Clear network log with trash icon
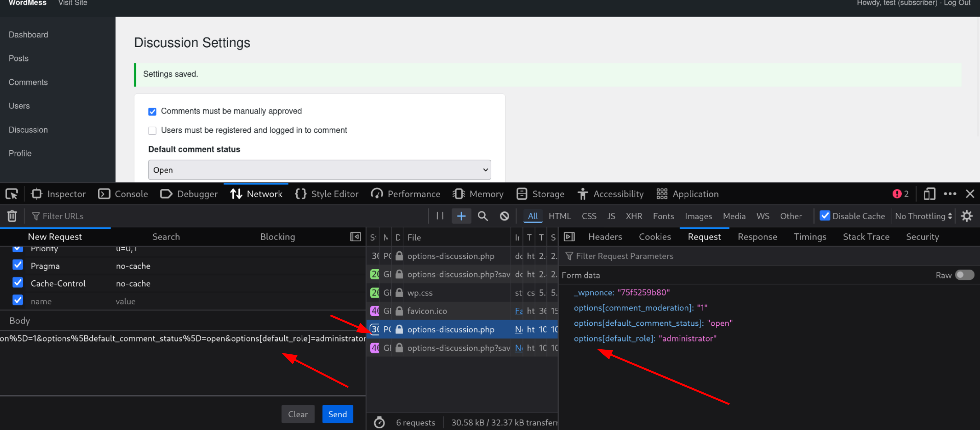 12,216
